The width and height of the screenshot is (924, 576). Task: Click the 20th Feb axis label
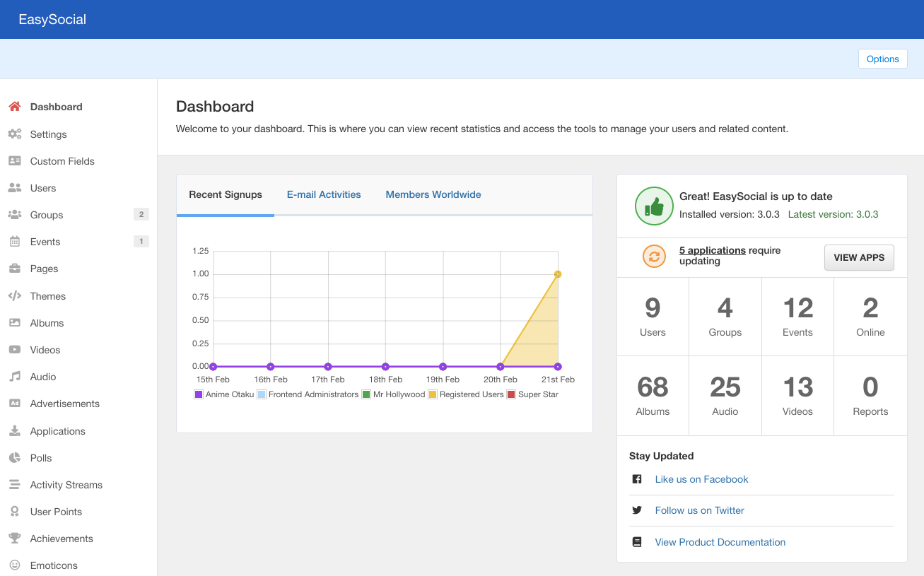pyautogui.click(x=501, y=380)
